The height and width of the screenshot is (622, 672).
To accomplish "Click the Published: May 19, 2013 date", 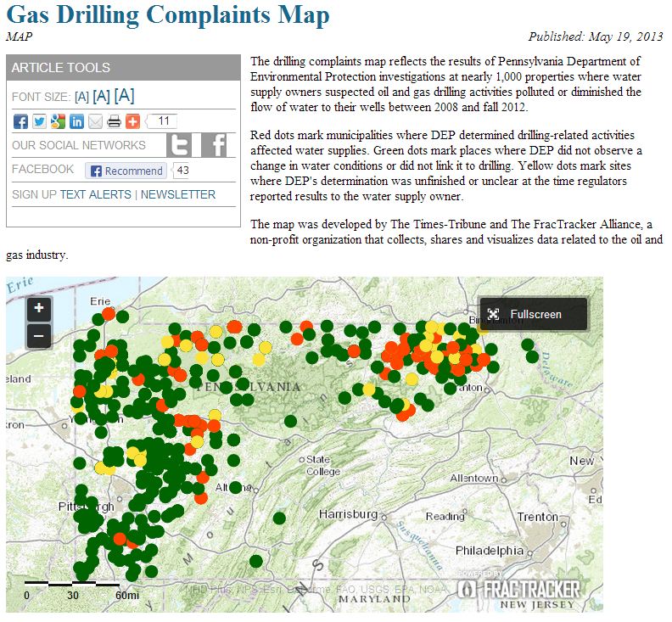I will tap(596, 36).
